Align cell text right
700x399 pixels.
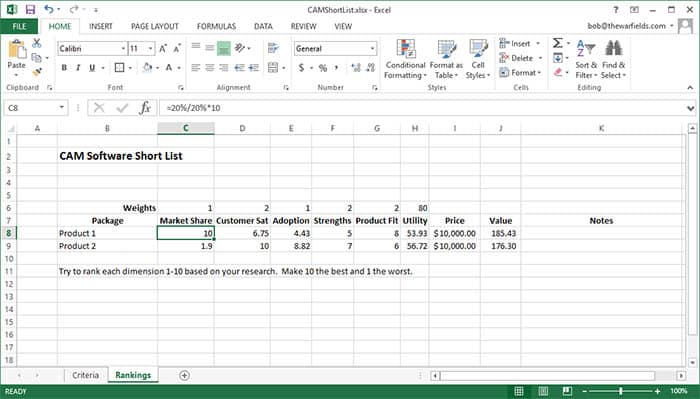224,68
